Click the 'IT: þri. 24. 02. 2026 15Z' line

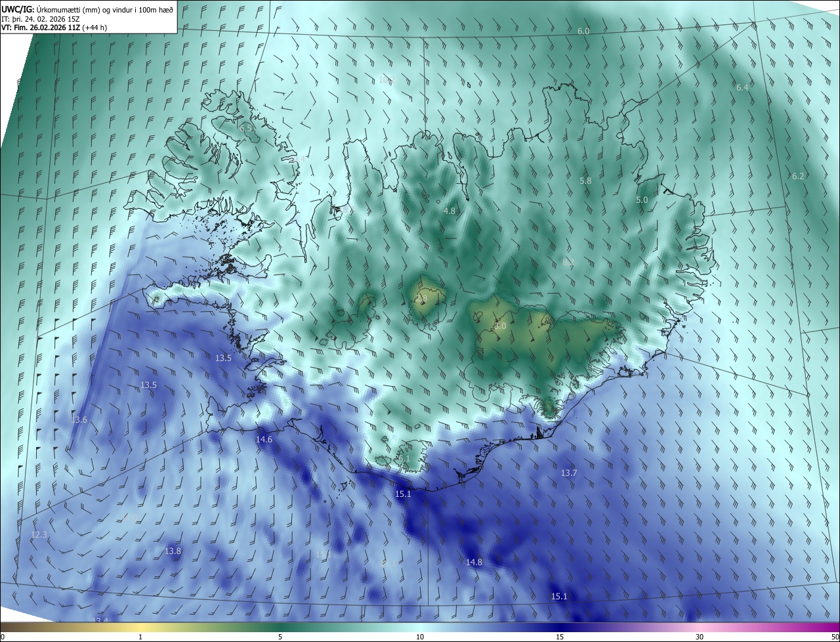pyautogui.click(x=41, y=19)
